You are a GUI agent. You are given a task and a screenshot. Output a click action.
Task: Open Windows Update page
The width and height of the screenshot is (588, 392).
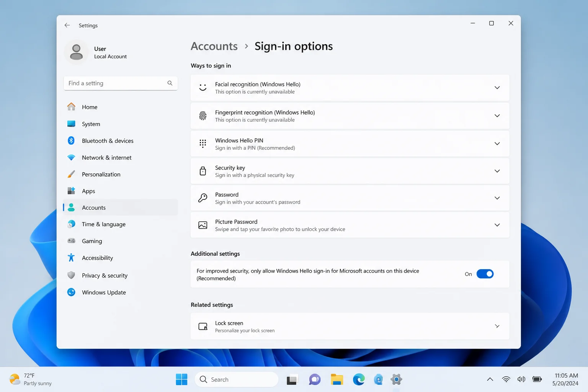[x=121, y=292]
